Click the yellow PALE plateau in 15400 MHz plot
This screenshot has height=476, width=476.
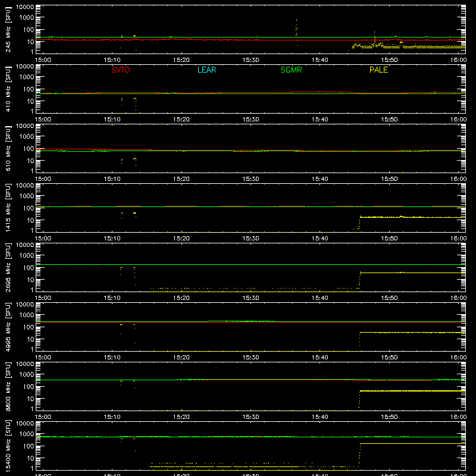coord(412,443)
